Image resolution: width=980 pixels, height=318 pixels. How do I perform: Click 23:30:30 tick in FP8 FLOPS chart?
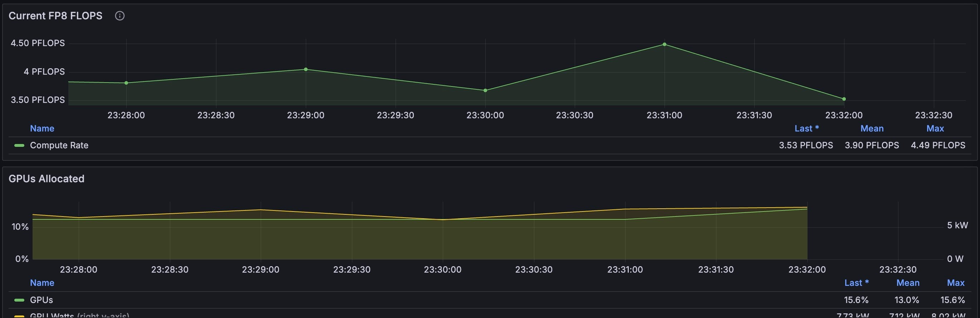[574, 115]
